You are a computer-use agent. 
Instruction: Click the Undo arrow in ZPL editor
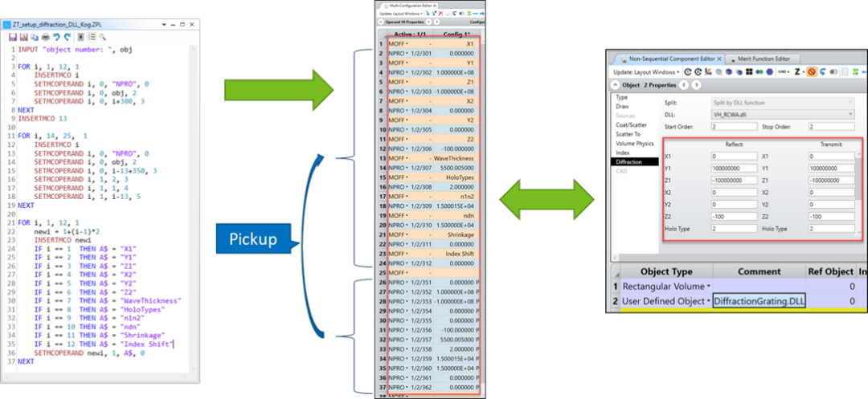pyautogui.click(x=56, y=37)
